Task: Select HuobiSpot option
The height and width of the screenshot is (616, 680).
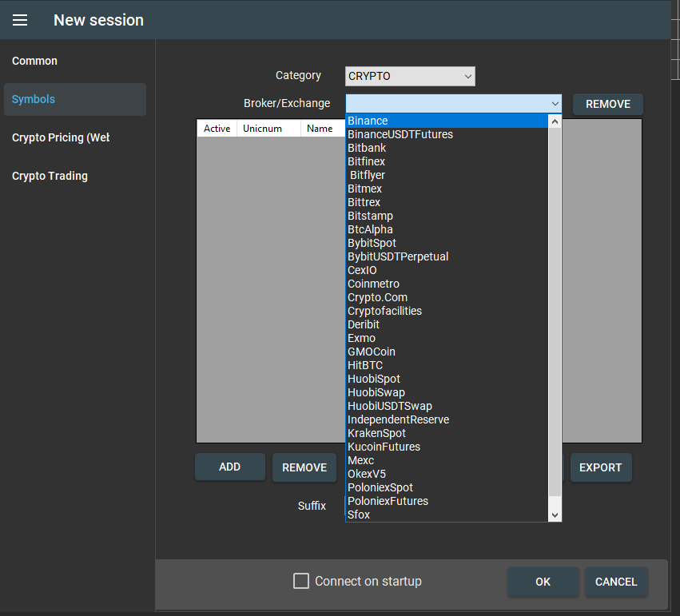Action: [447, 379]
